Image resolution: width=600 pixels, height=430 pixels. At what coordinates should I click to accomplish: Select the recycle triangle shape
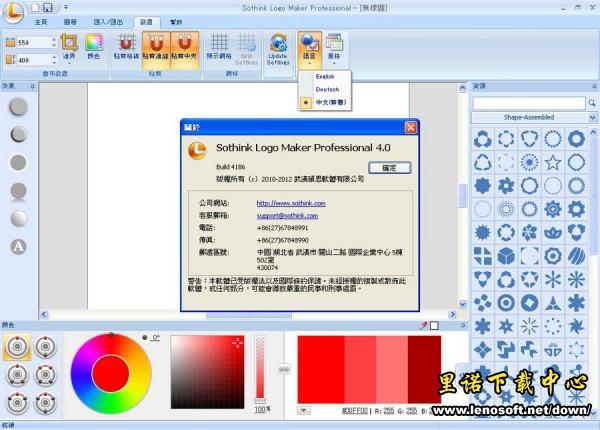coord(483,163)
